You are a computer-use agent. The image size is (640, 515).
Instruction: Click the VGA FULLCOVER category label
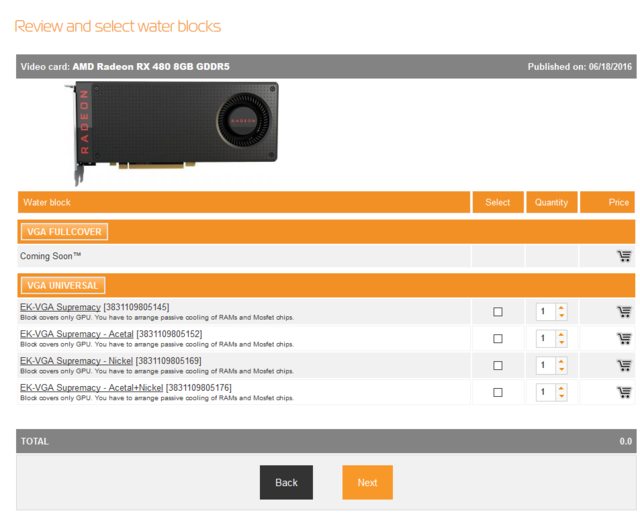(64, 232)
